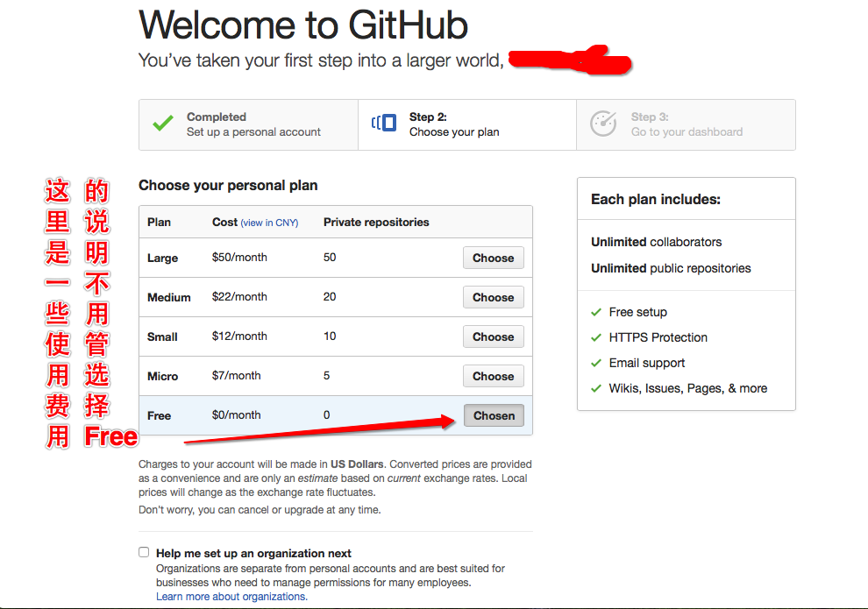Click the Step 2 plan icon
The image size is (868, 609).
(384, 123)
